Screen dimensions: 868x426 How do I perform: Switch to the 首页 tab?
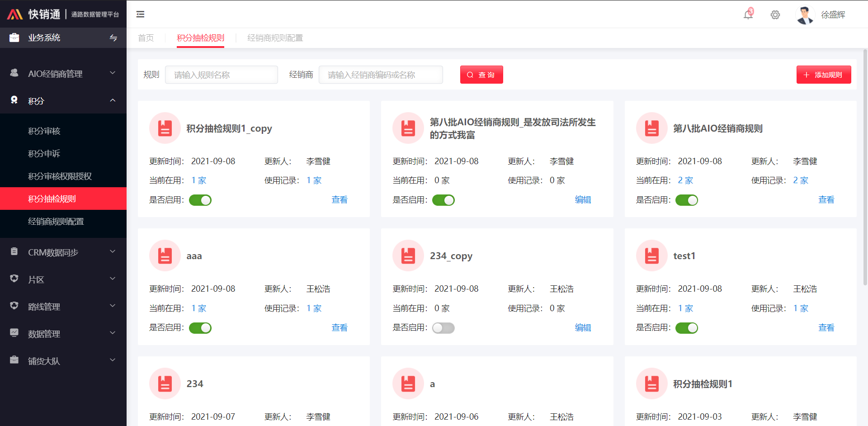[x=146, y=38]
